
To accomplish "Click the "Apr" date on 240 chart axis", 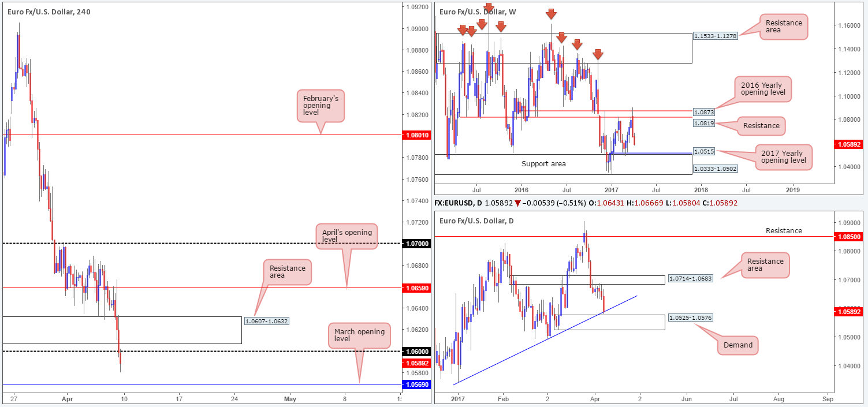I will [x=68, y=398].
